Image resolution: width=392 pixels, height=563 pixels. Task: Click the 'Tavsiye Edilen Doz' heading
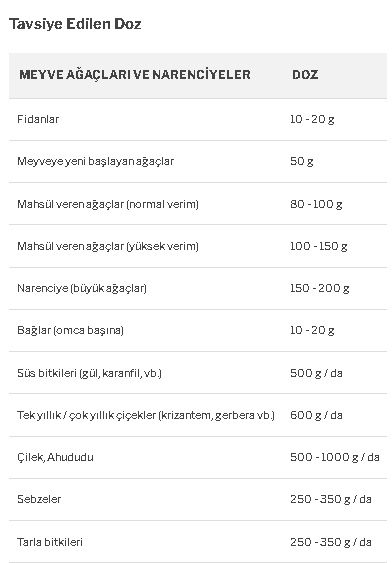(x=75, y=24)
